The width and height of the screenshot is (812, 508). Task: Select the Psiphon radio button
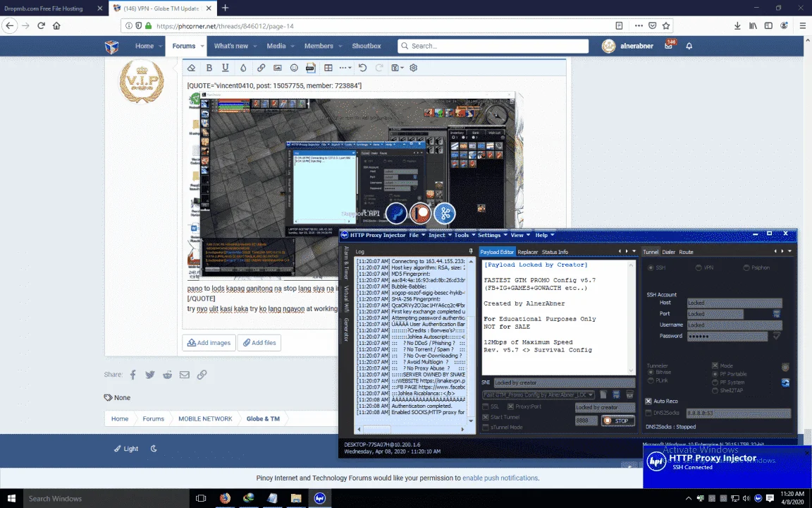click(x=746, y=268)
